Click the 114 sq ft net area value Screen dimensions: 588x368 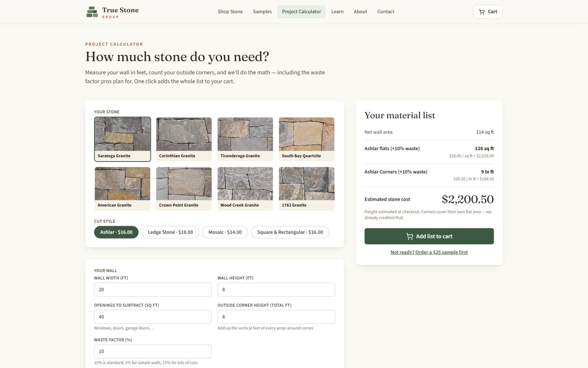tap(485, 132)
